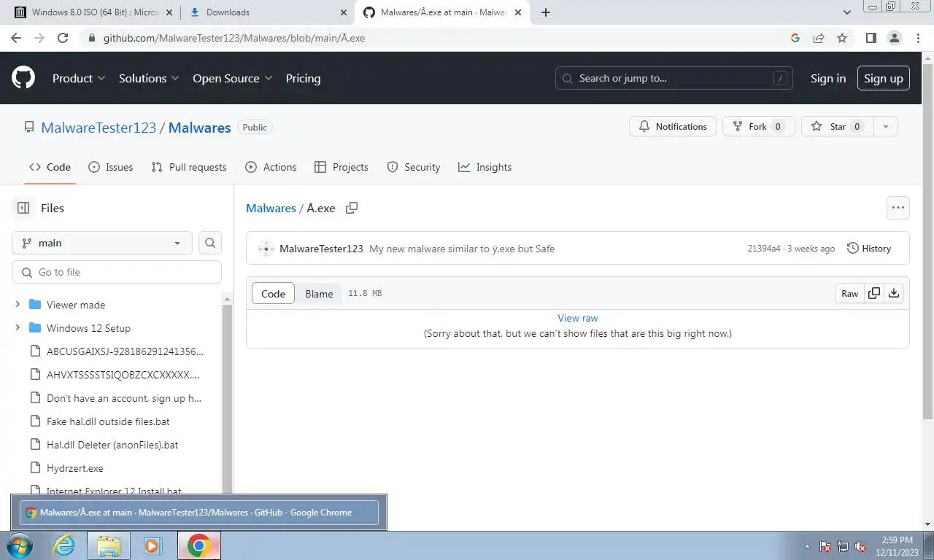
Task: Open Don't have an account file
Action: pos(124,398)
